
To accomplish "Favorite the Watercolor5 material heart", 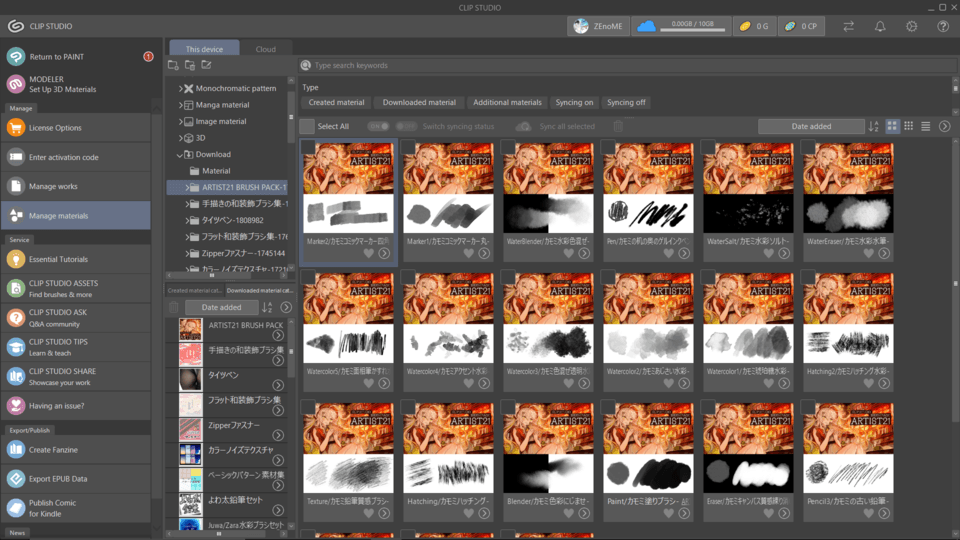I will 369,383.
